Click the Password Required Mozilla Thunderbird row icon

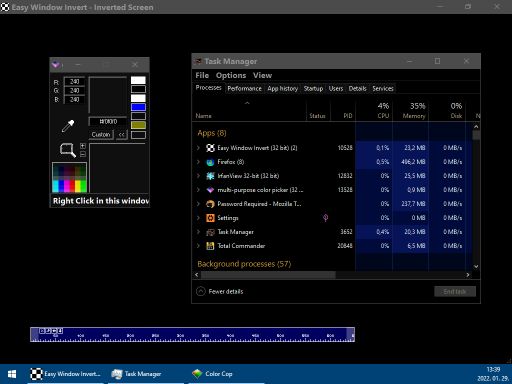[210, 204]
